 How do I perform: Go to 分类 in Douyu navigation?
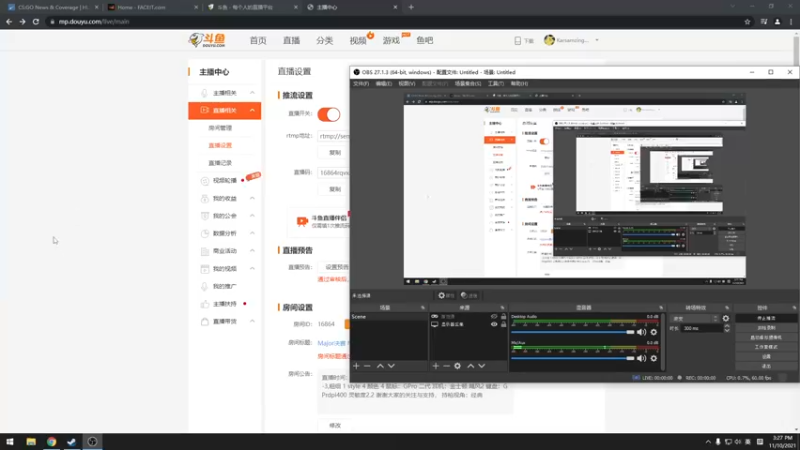[324, 41]
